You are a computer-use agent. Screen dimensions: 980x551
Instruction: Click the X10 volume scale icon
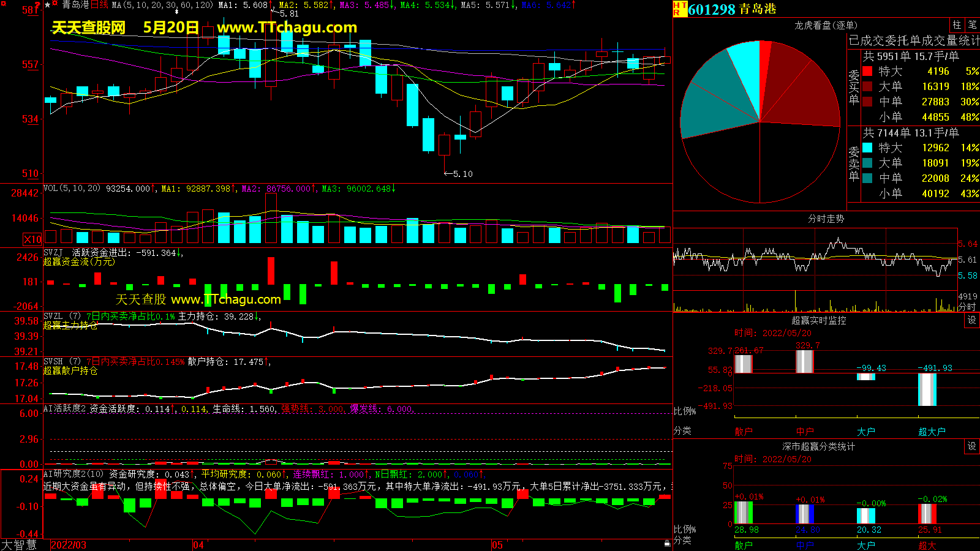32,239
